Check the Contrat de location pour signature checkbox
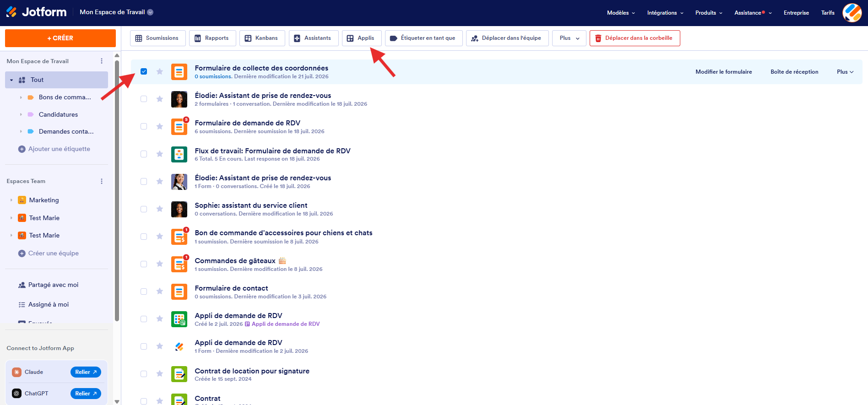868x405 pixels. pyautogui.click(x=144, y=373)
